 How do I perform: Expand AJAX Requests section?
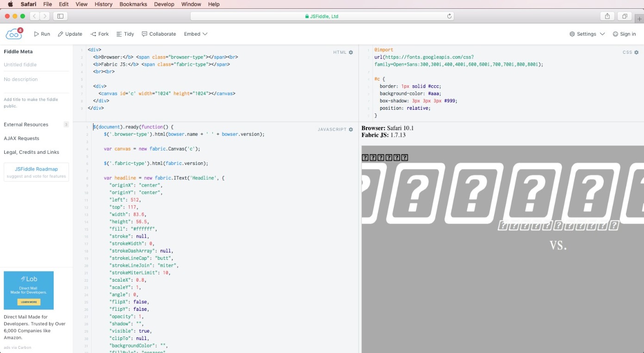coord(21,138)
